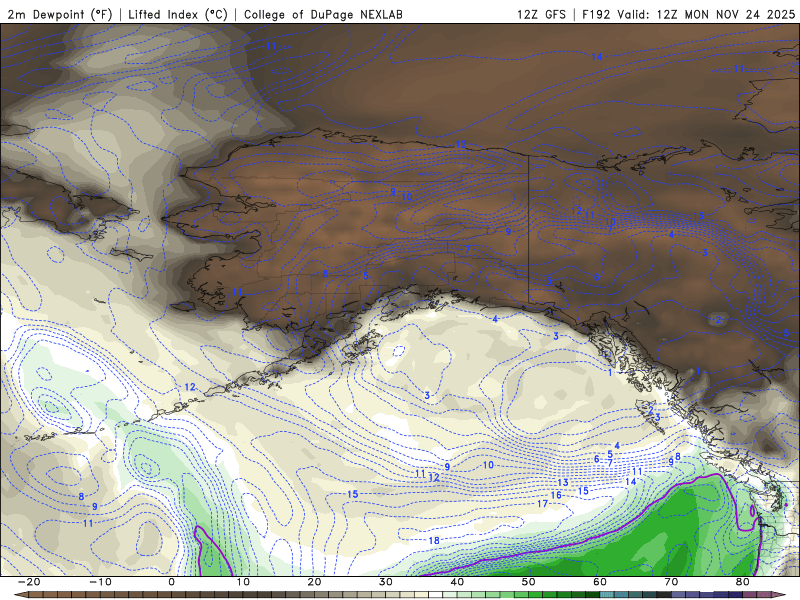Click the 80 label on the color scale
The height and width of the screenshot is (600, 800).
coord(743,582)
